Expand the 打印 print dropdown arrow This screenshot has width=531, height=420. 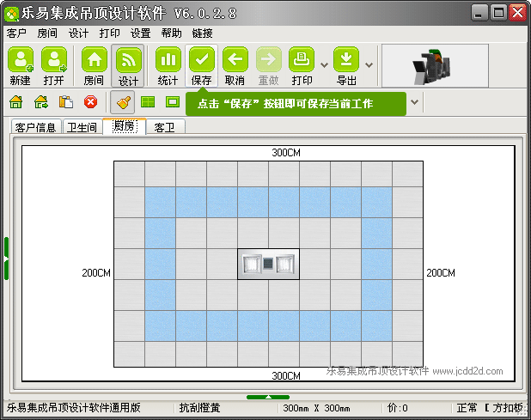(324, 65)
